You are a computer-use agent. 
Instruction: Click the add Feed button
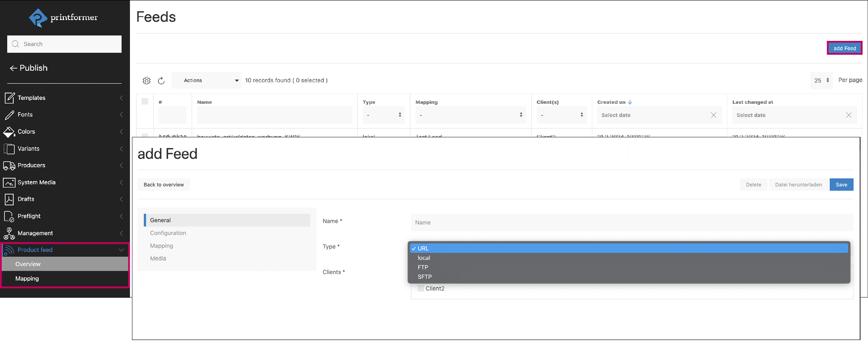click(x=844, y=48)
